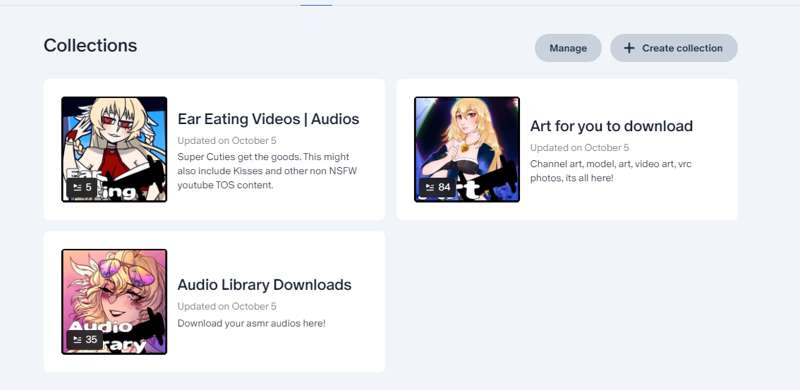The height and width of the screenshot is (390, 800).
Task: Open Audio Library Downloads thumbnail
Action: [114, 302]
